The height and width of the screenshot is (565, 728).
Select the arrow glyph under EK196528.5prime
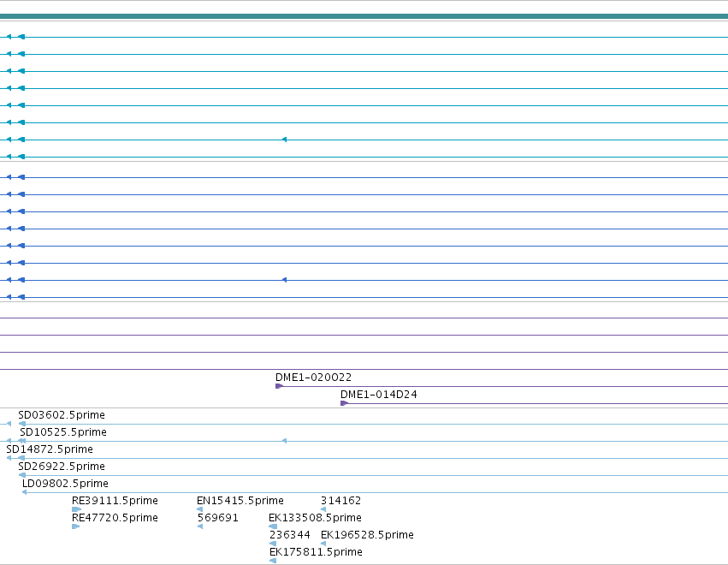[x=323, y=544]
